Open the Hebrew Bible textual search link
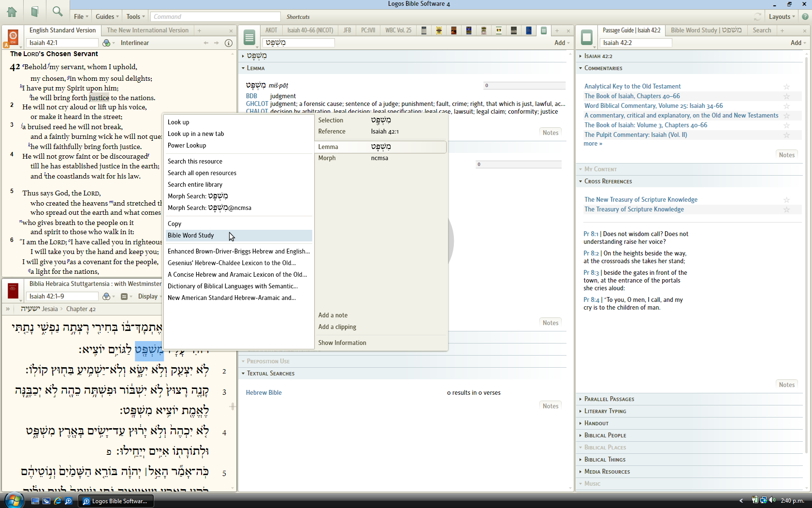Image resolution: width=812 pixels, height=508 pixels. click(263, 393)
